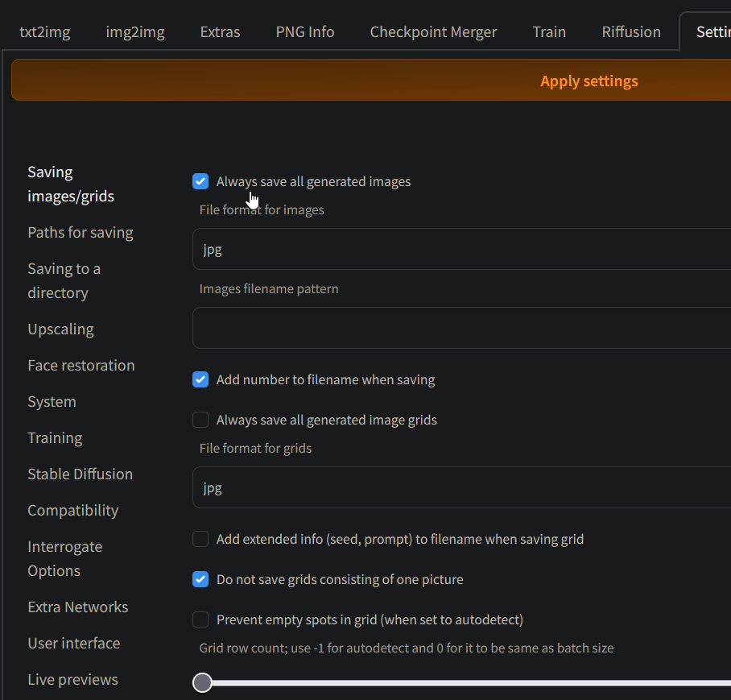Click the Apply settings button
This screenshot has width=731, height=700.
(589, 81)
